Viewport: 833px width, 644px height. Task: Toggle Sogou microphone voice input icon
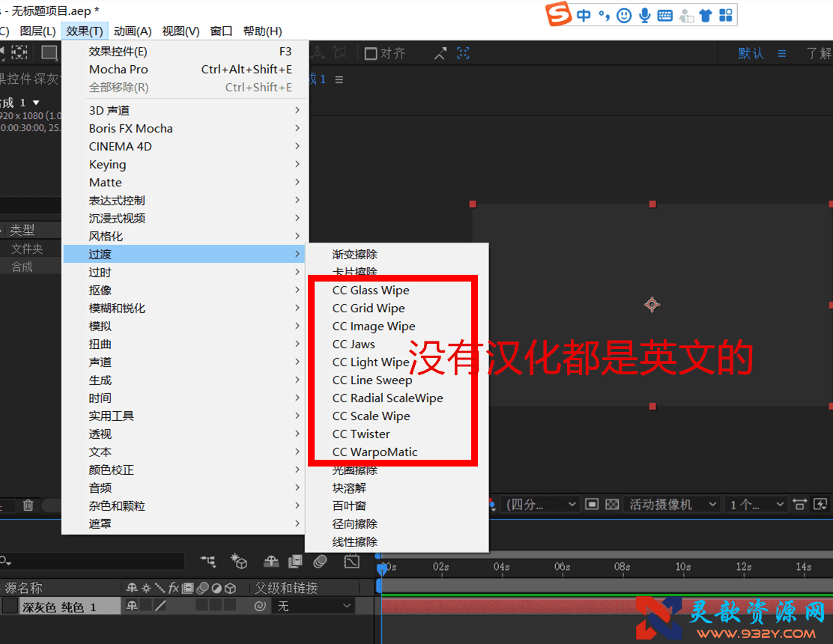644,16
